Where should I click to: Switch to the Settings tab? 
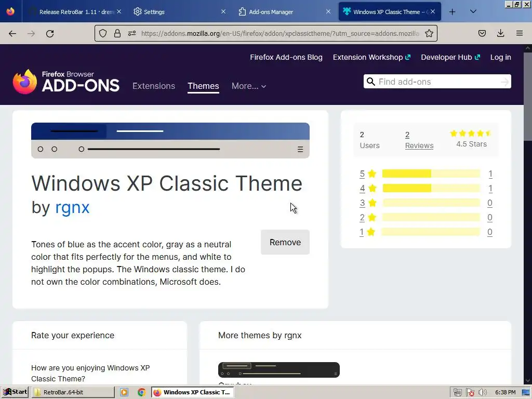coord(179,11)
